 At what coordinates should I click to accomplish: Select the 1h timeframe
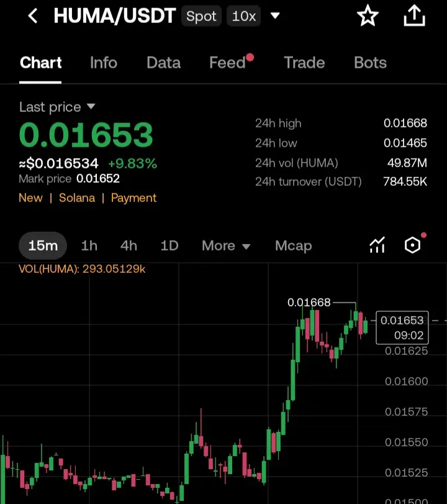coord(89,246)
